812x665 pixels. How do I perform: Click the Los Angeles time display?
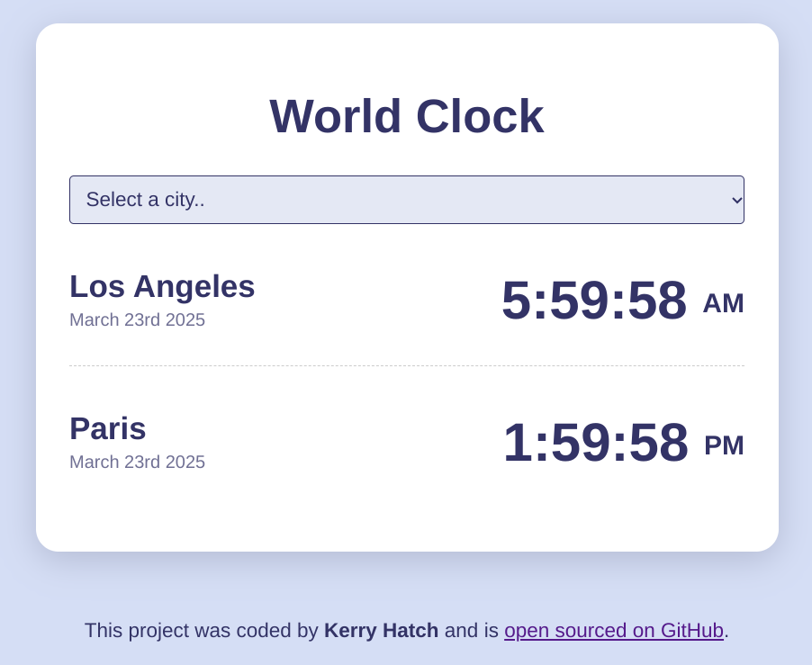(x=594, y=301)
